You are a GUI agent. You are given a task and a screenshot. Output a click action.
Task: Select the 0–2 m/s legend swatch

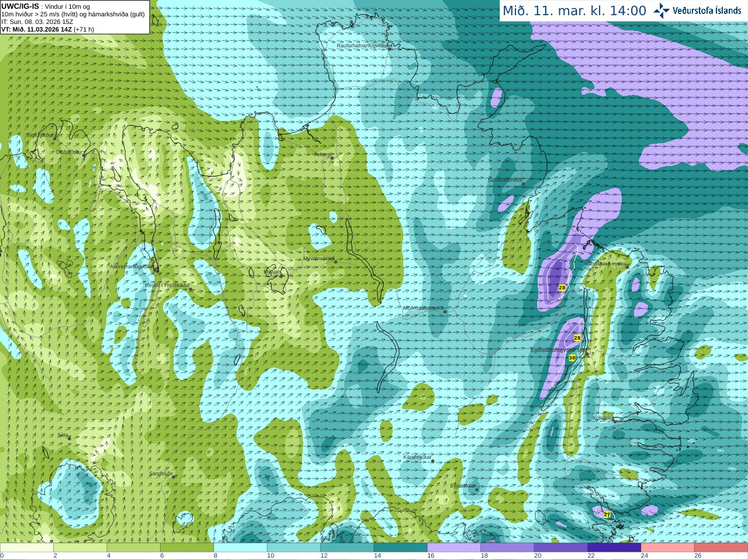click(27, 548)
